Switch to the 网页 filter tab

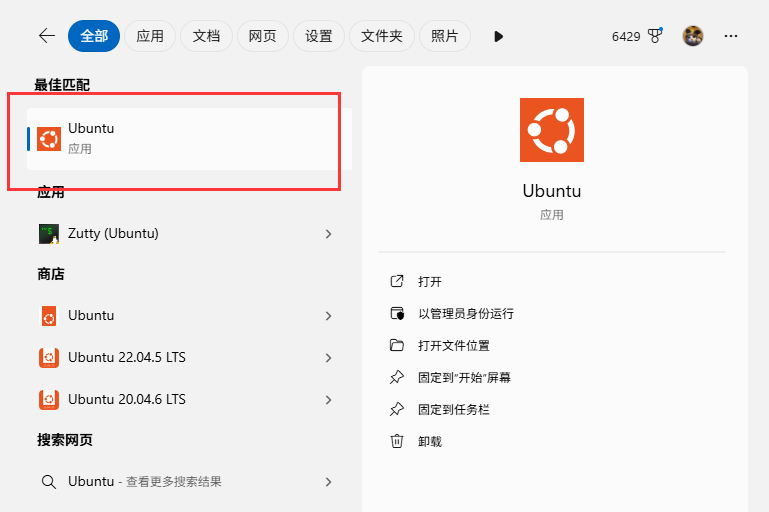point(262,36)
